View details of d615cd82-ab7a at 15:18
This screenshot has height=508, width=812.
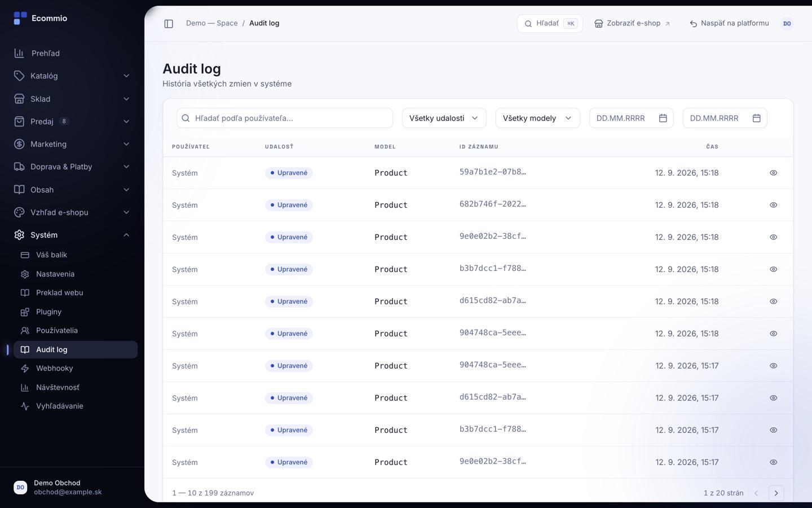pyautogui.click(x=774, y=301)
